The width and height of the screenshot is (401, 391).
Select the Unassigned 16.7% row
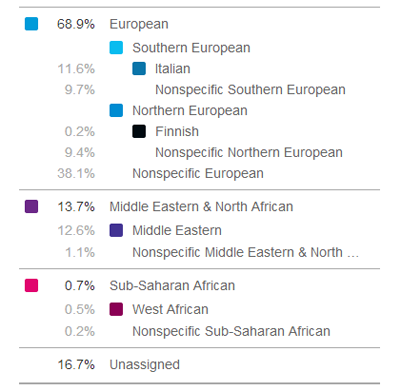(199, 365)
